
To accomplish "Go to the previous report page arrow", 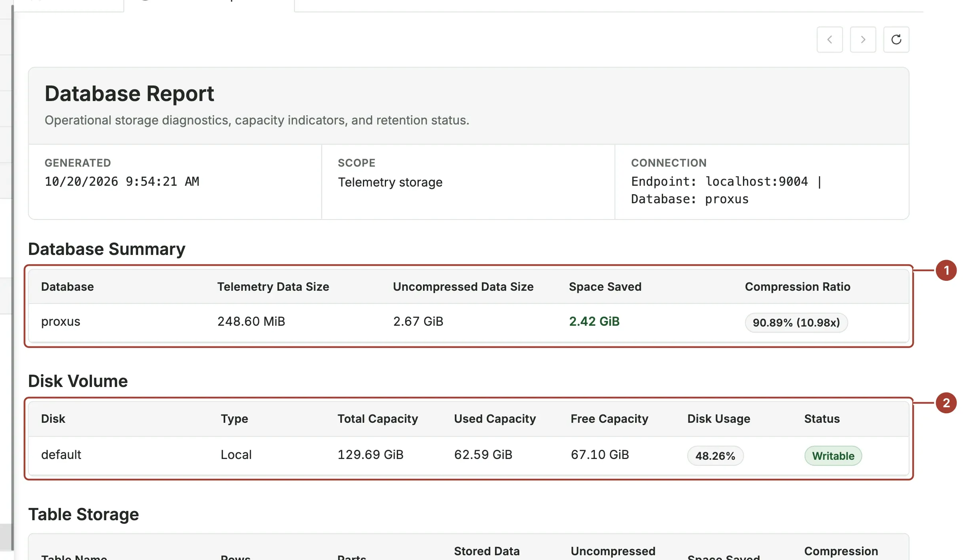I will tap(830, 40).
